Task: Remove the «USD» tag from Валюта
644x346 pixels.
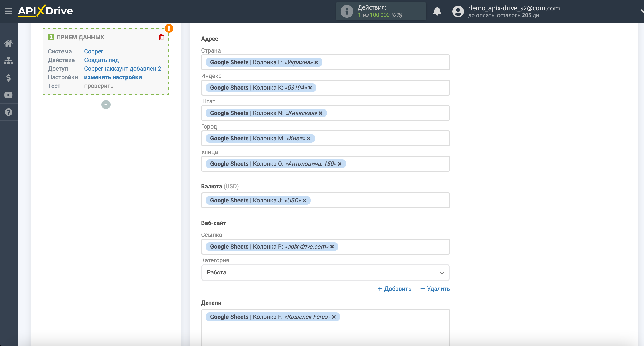Action: pyautogui.click(x=305, y=200)
